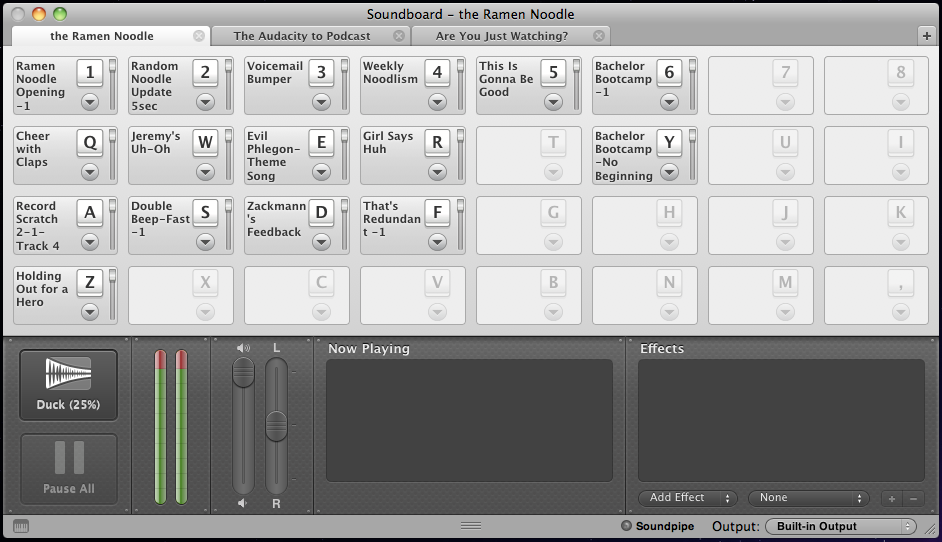
Task: Click the Now Playing list area
Action: pos(469,420)
